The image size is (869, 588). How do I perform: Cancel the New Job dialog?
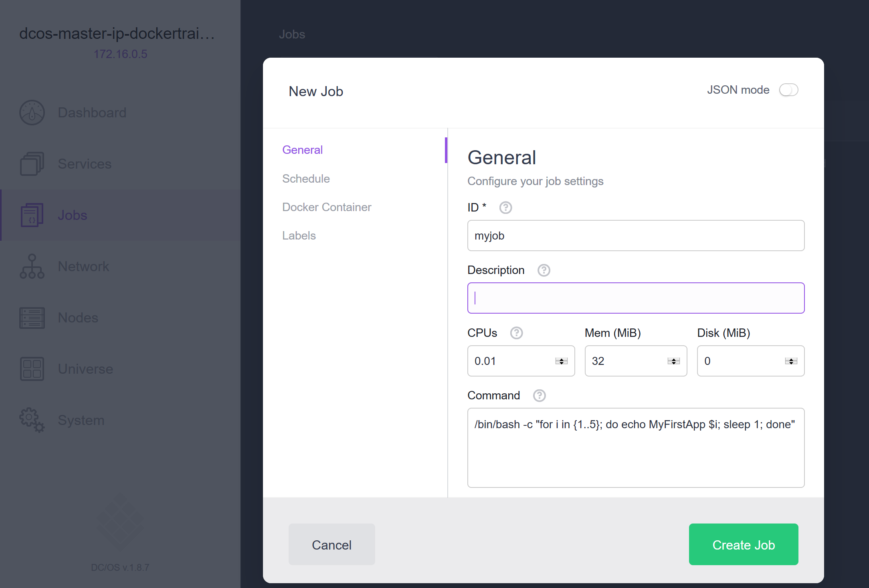(x=331, y=544)
